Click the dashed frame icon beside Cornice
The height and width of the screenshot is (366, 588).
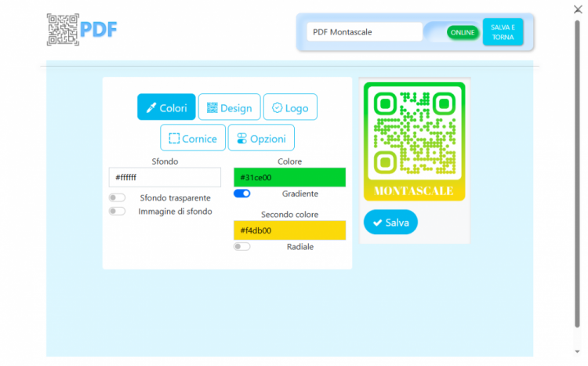(x=174, y=139)
